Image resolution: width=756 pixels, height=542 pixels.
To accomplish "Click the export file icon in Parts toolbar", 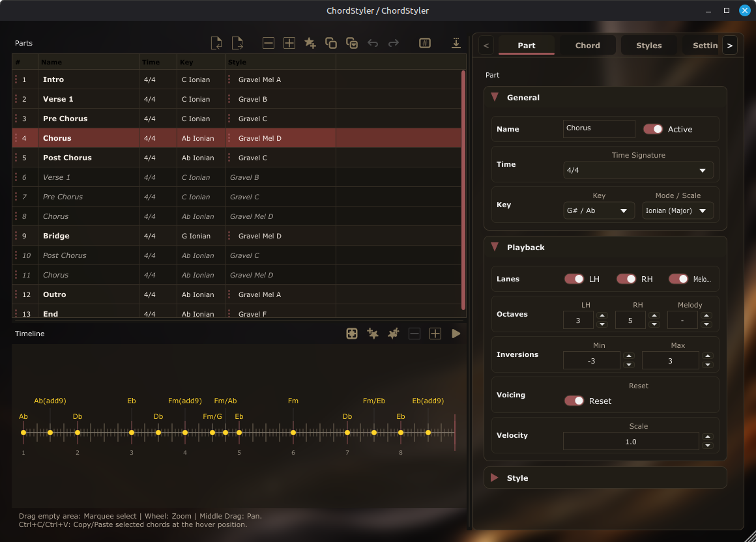I will click(x=237, y=43).
